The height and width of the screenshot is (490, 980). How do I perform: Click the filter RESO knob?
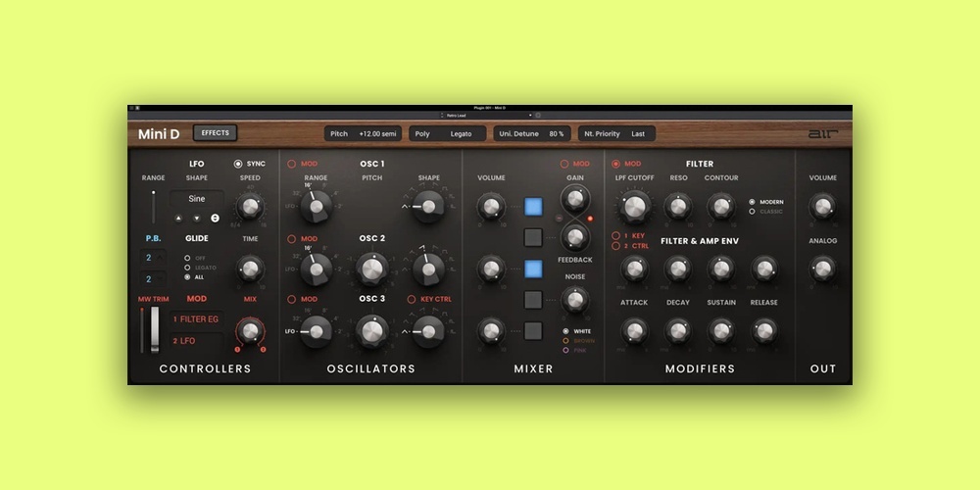tap(677, 206)
